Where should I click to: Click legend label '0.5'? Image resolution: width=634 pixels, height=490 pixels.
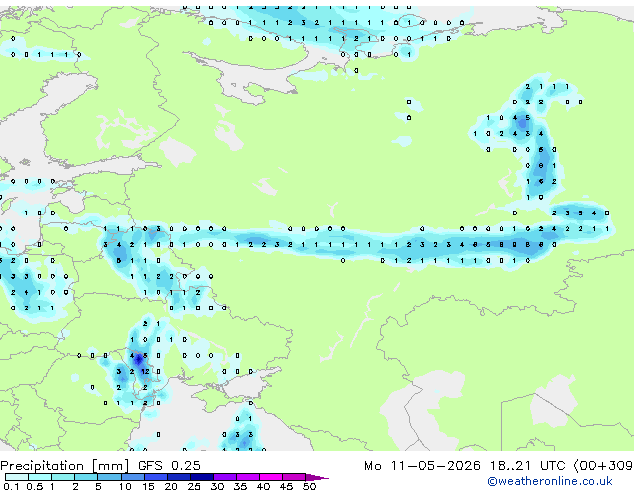click(x=34, y=486)
